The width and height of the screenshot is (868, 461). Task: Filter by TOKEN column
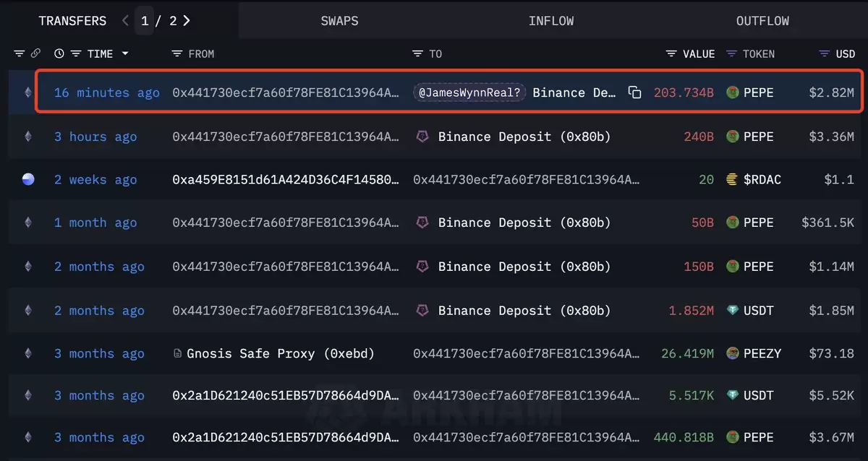click(x=731, y=54)
